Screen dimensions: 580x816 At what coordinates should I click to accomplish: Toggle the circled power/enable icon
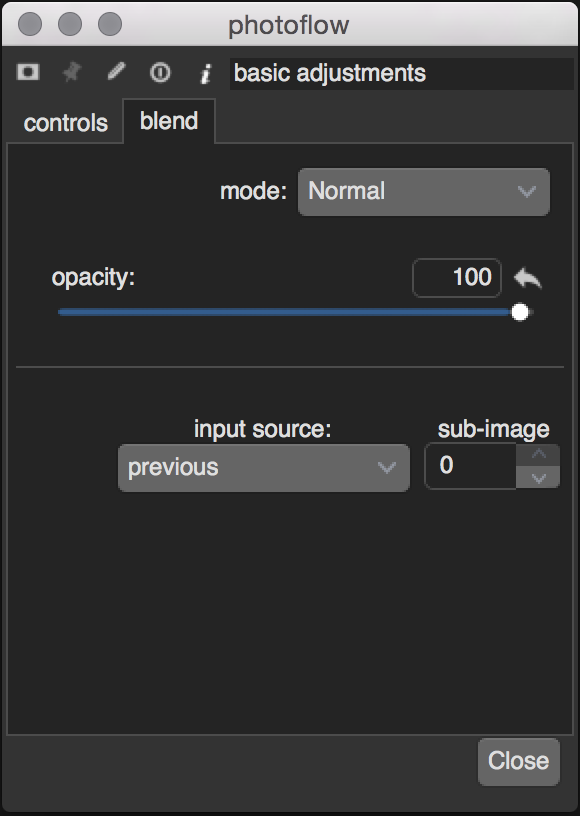tap(160, 72)
